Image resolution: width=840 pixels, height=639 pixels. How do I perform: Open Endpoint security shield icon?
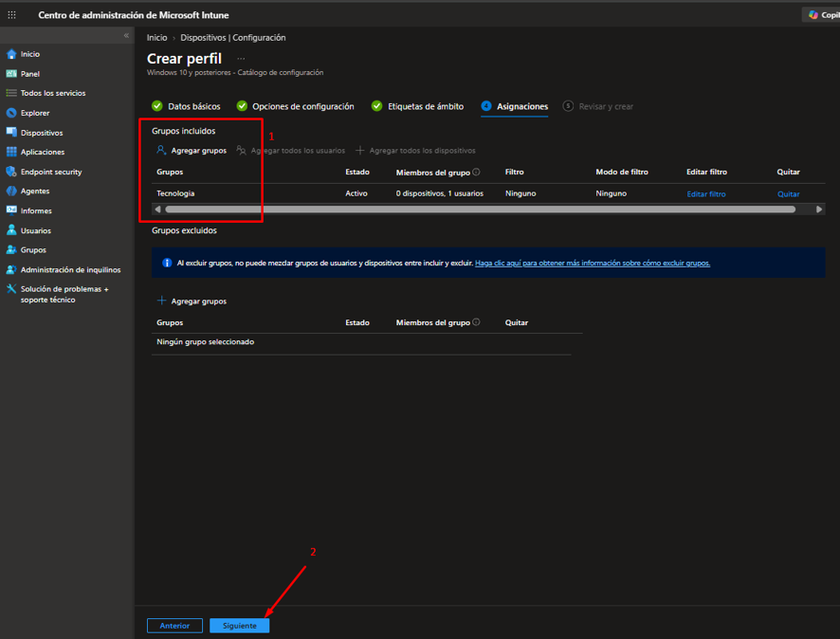coord(11,172)
